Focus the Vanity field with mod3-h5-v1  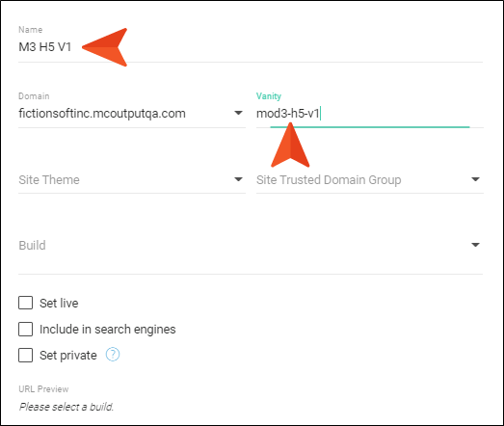point(370,113)
